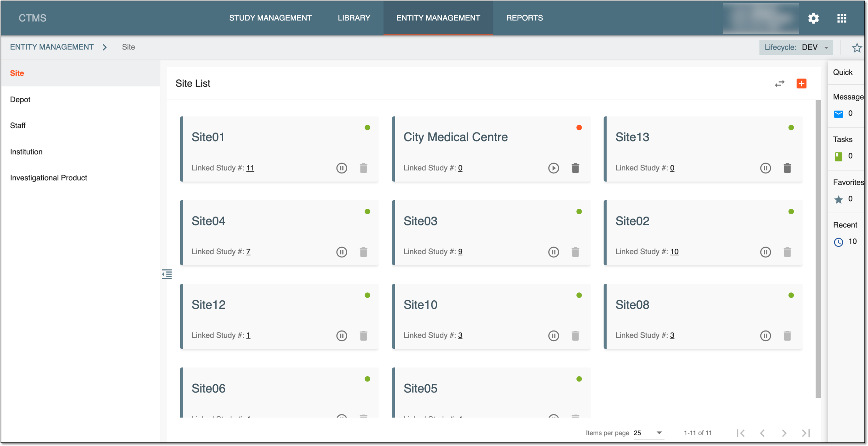Open the City Medical Centre card title

(455, 137)
